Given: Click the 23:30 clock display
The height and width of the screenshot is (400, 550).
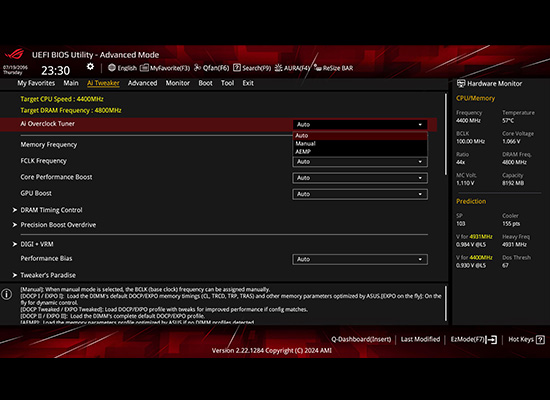Looking at the screenshot, I should (x=56, y=71).
